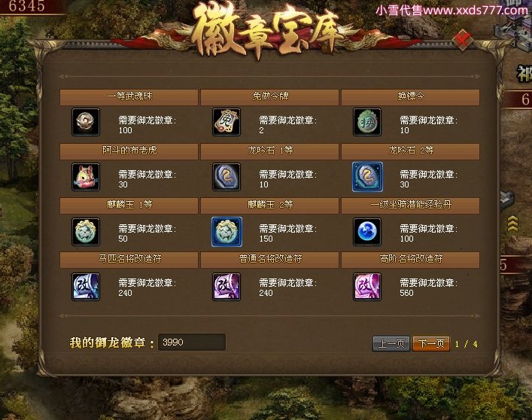This screenshot has width=532, height=420.
Task: Click the 我的御龙徽章 amount field
Action: click(x=192, y=342)
